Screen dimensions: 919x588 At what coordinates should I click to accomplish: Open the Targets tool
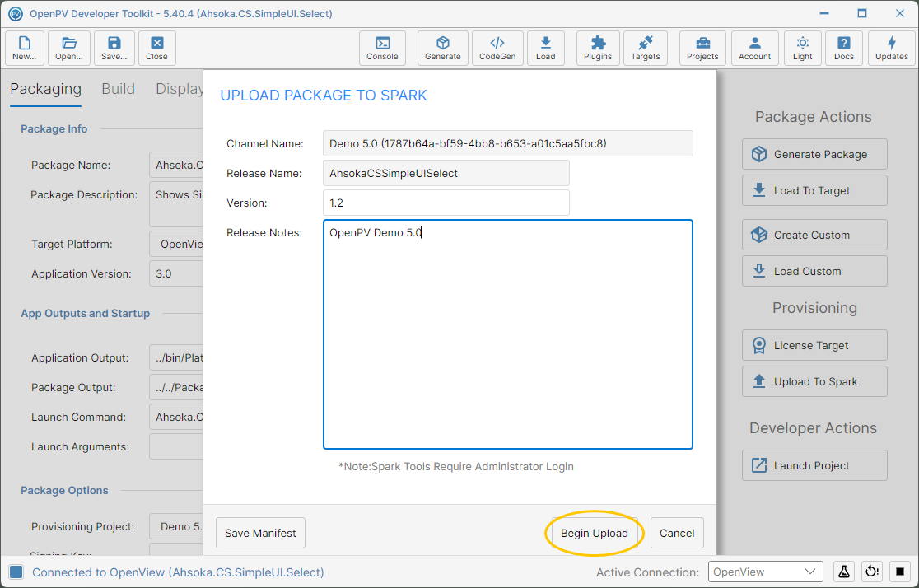[x=646, y=48]
